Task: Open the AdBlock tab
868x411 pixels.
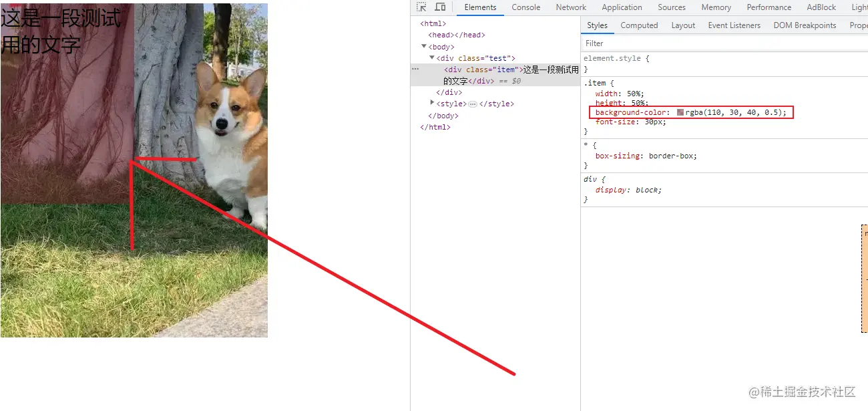Action: 821,7
